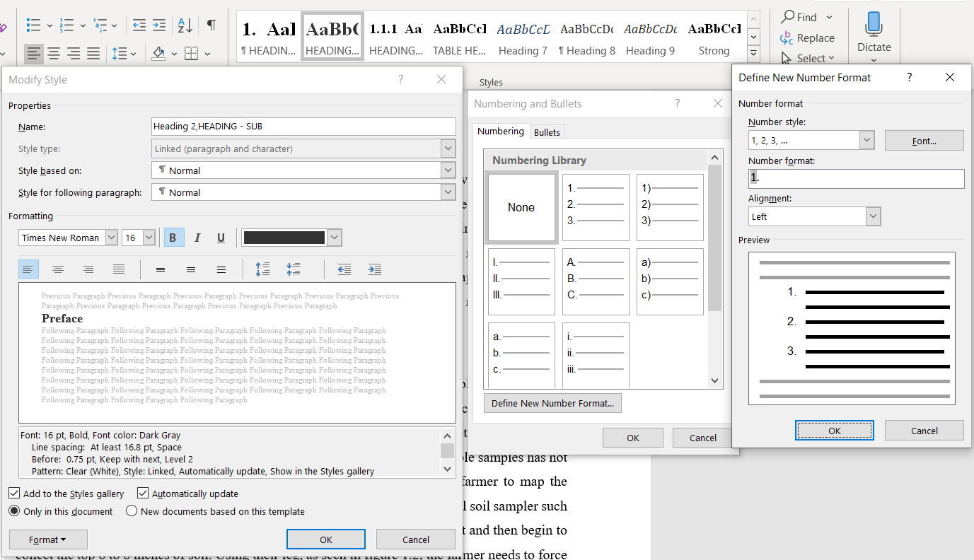Screen dimensions: 974x560
Task: Open the Times New Roman font dropdown
Action: coord(111,238)
